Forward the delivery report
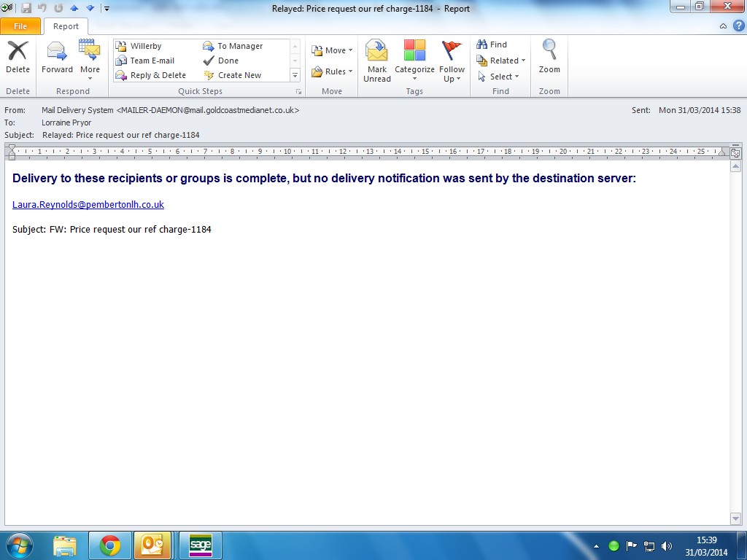747x560 pixels. [57, 57]
